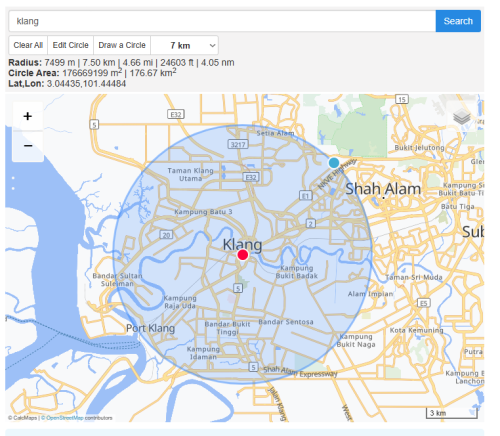The width and height of the screenshot is (500, 436).
Task: Click the Search button
Action: coord(458,21)
